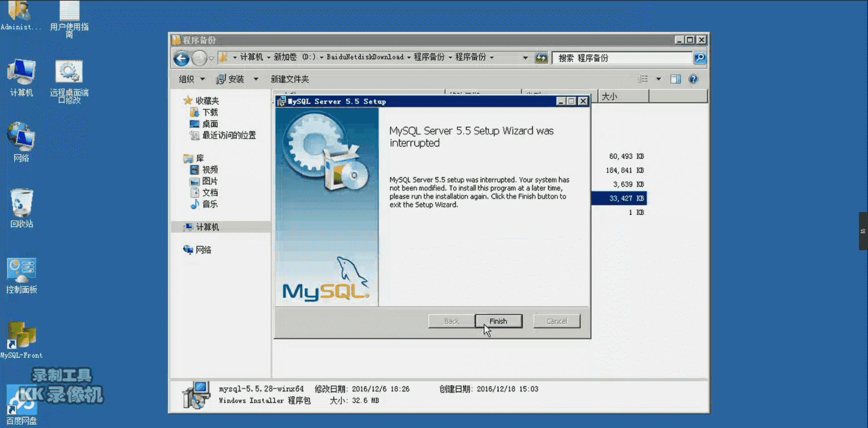Image resolution: width=868 pixels, height=428 pixels.
Task: Open the recent locations dropdown beside the nav arrows
Action: pyautogui.click(x=211, y=58)
